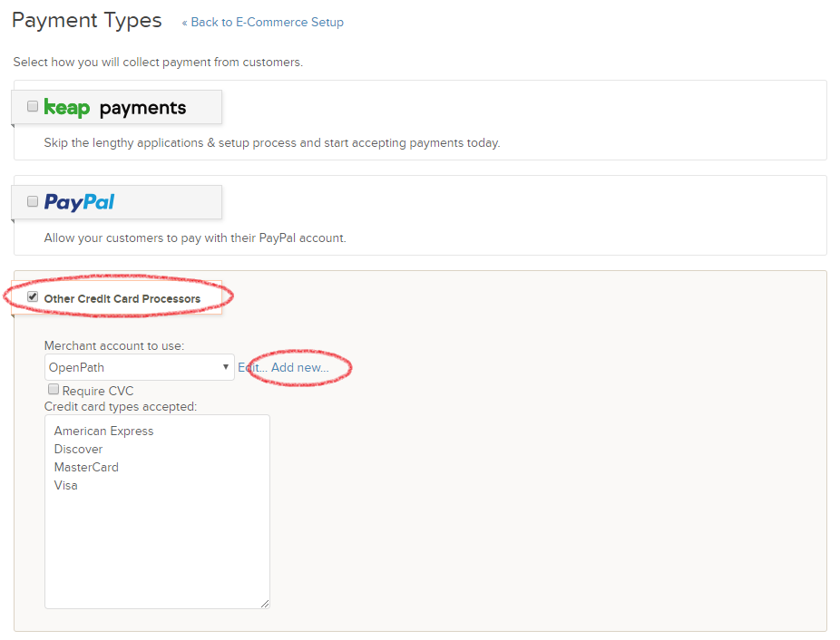
Task: Click the Edit... merchant account link
Action: [x=252, y=367]
